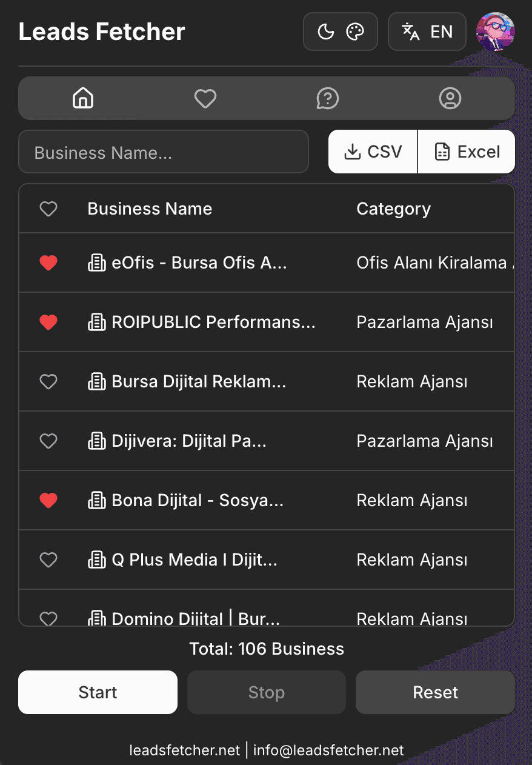Toggle dark mode moon icon
Screen dimensions: 532x765
[326, 32]
